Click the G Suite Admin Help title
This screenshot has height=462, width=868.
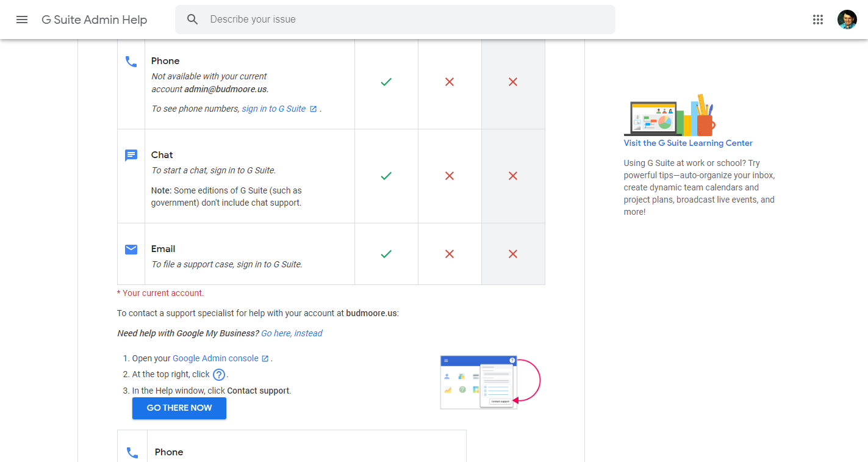point(95,20)
